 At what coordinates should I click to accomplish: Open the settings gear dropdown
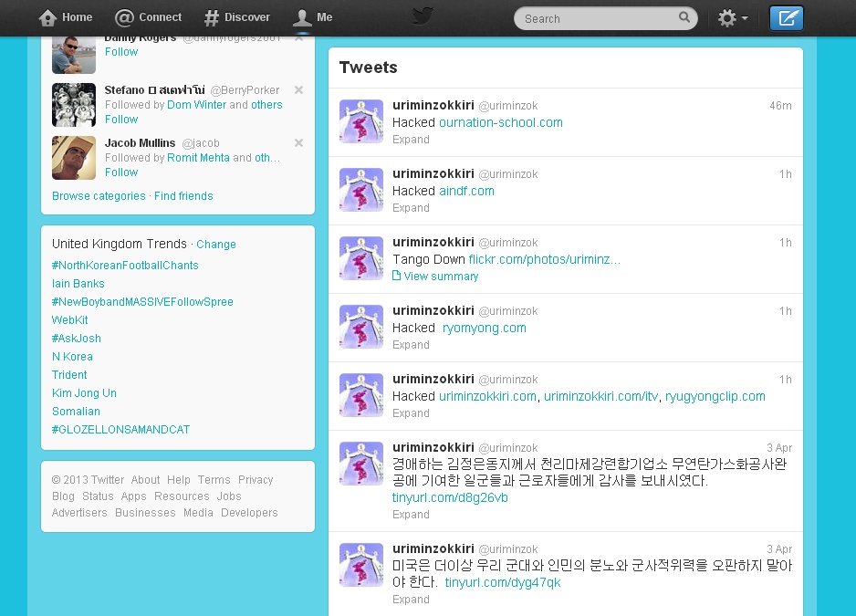point(732,18)
